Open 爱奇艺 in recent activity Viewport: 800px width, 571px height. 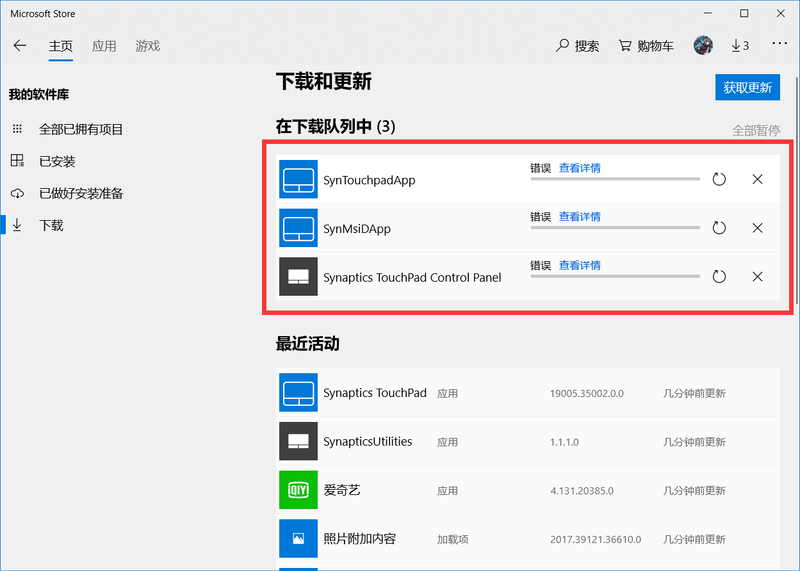point(528,490)
